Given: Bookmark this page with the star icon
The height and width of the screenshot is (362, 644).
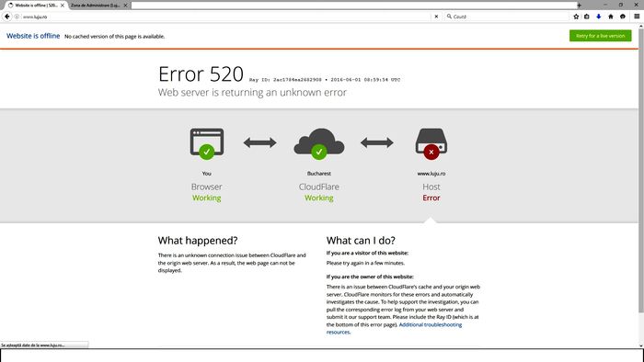Looking at the screenshot, I should (x=576, y=17).
